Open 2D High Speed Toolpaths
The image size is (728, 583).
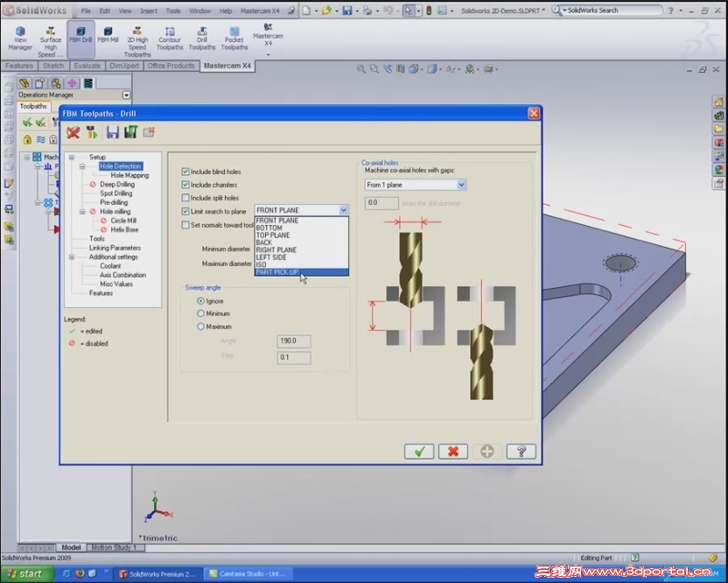pyautogui.click(x=137, y=41)
